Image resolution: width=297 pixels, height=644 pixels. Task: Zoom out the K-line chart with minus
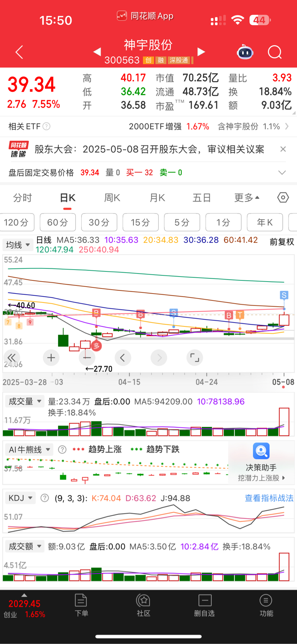click(x=87, y=358)
